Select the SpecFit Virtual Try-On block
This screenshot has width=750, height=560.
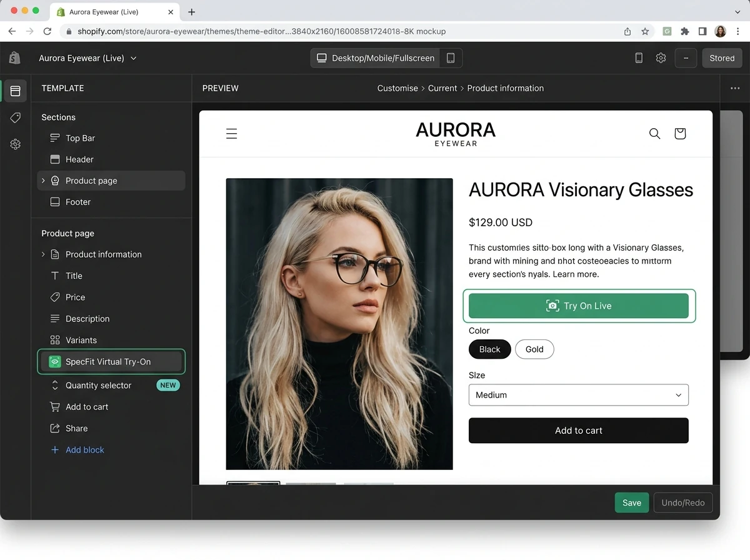(x=111, y=361)
